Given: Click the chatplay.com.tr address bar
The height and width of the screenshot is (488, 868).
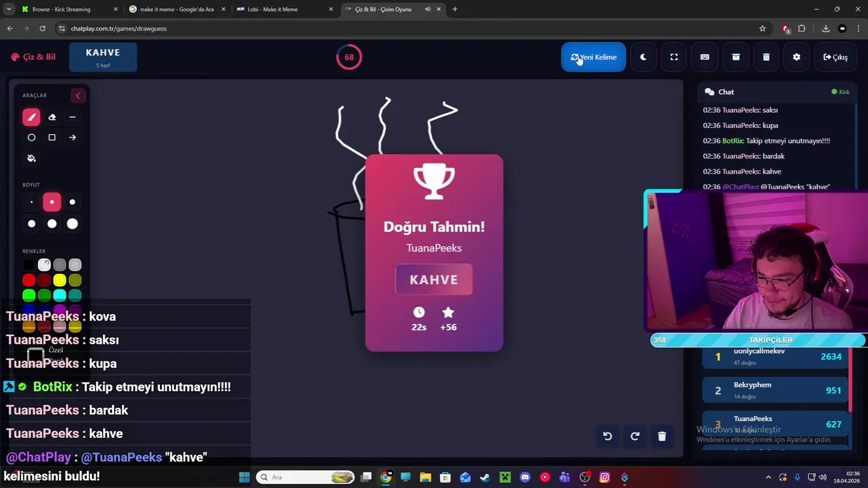Looking at the screenshot, I should click(x=407, y=28).
